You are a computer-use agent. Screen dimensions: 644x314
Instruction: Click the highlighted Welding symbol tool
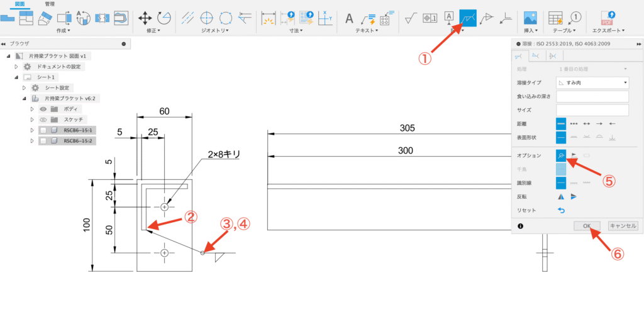point(468,18)
